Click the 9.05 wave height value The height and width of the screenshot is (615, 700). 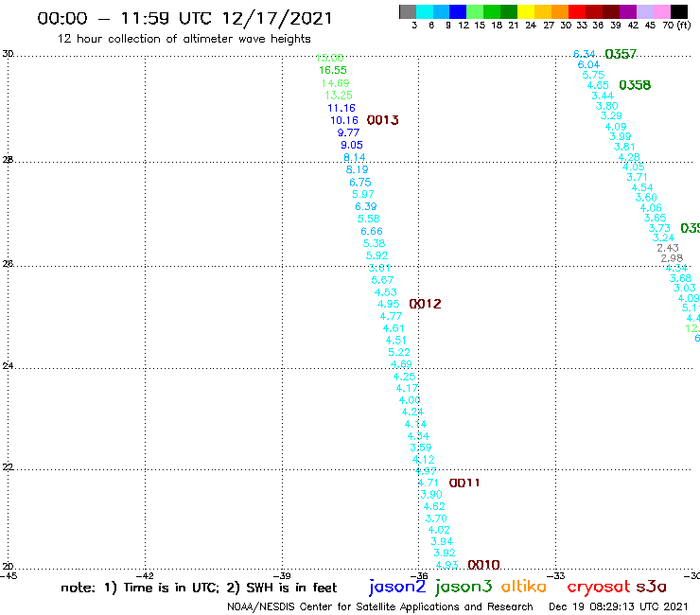(352, 145)
